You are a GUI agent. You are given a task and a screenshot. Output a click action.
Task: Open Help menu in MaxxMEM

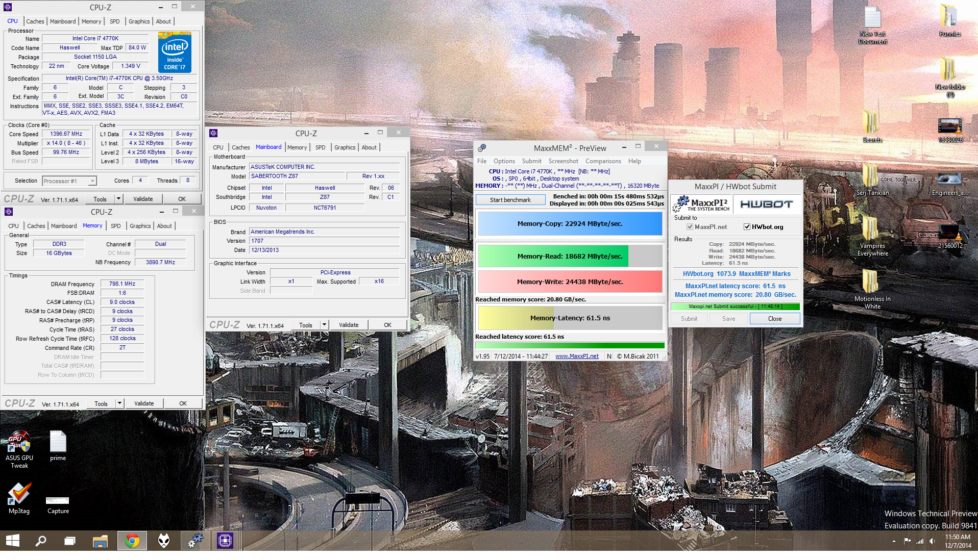click(x=634, y=161)
